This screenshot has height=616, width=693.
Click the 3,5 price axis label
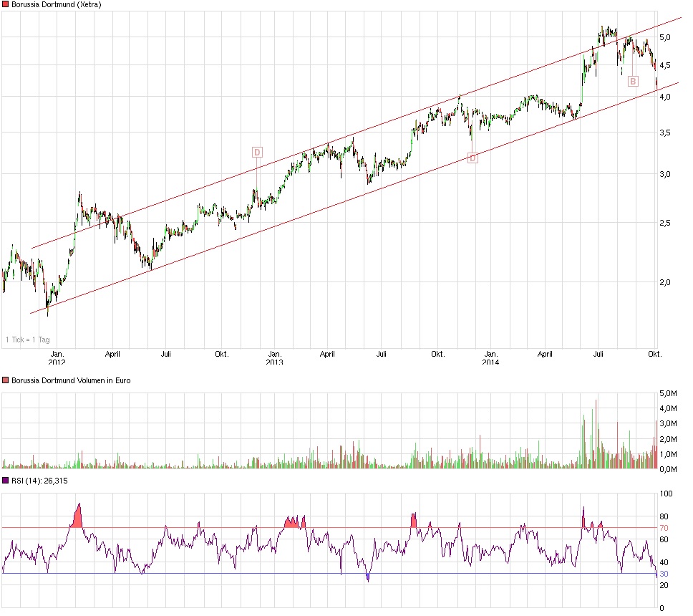click(x=665, y=133)
